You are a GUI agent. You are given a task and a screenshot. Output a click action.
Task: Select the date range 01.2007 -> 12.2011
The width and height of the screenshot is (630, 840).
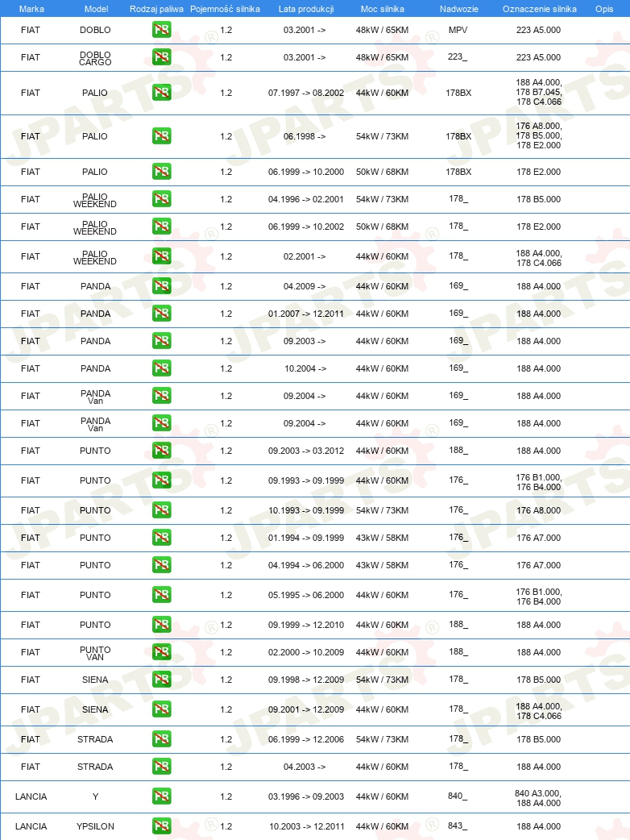pos(306,314)
